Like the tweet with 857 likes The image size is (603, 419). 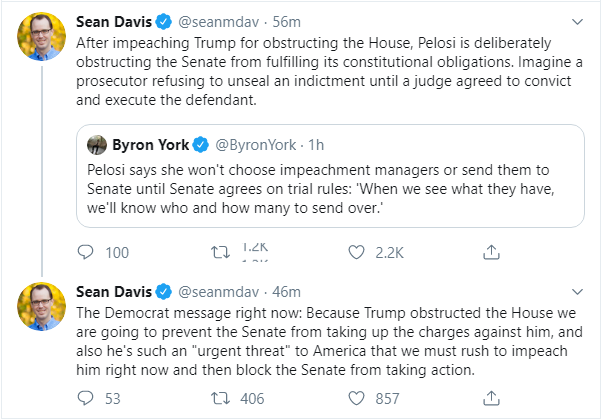pos(354,399)
